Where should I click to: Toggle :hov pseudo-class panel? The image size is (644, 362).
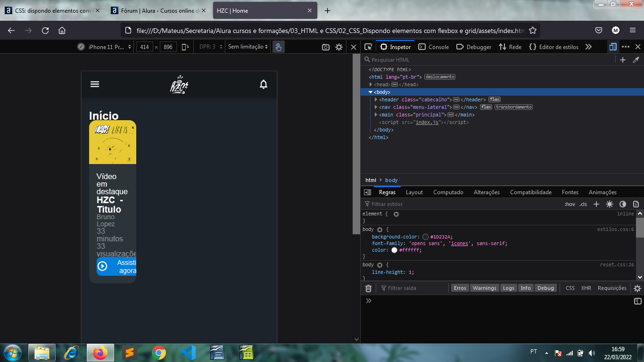[x=570, y=204]
